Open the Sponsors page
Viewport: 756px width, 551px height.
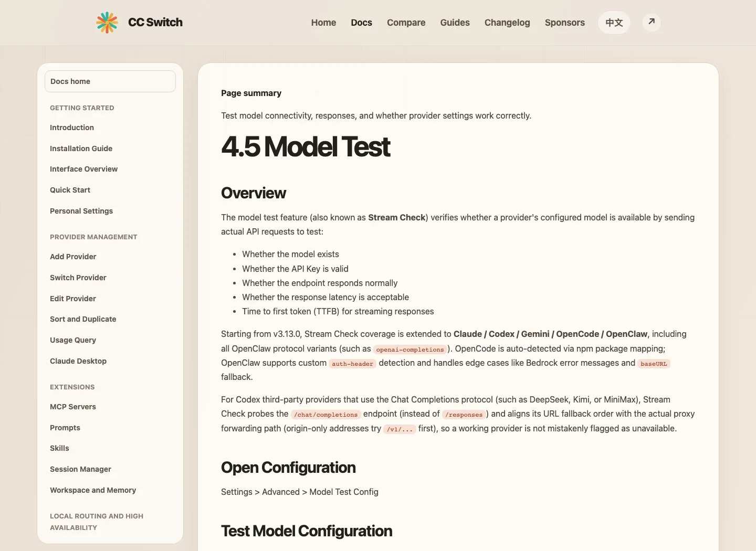pyautogui.click(x=564, y=23)
